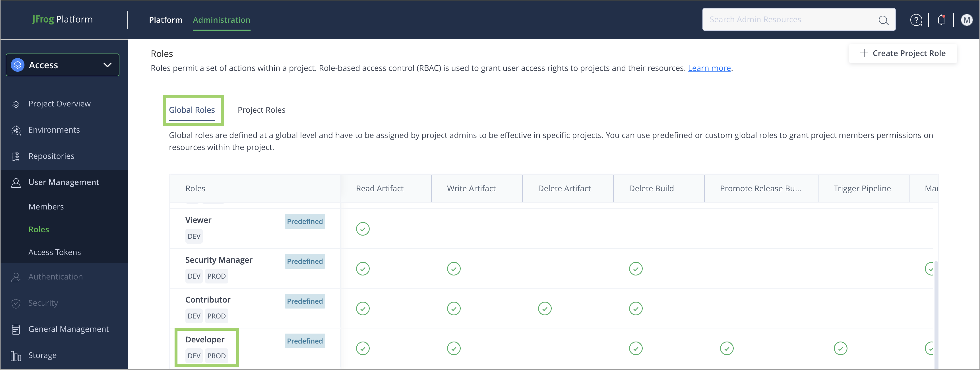Click the Environments sidebar icon
This screenshot has height=370, width=980.
(16, 130)
